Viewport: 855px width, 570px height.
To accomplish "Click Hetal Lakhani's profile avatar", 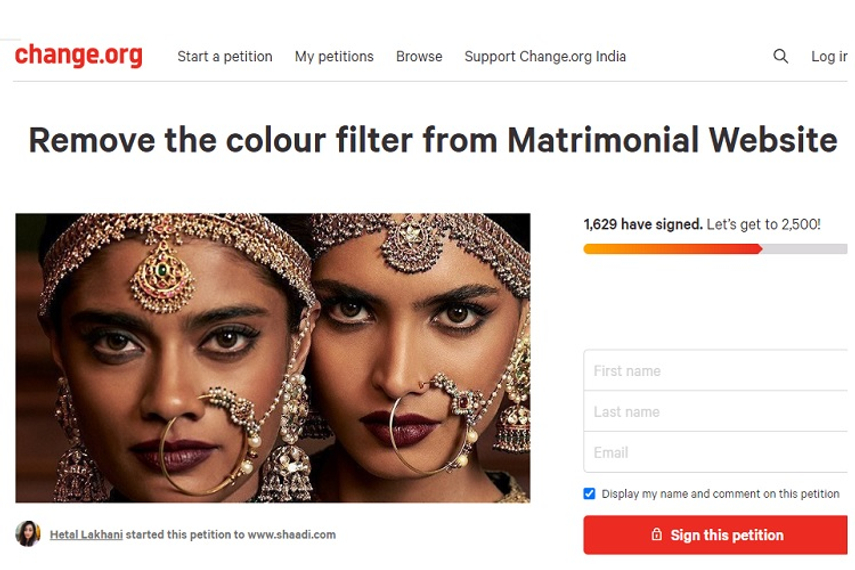I will tap(28, 534).
